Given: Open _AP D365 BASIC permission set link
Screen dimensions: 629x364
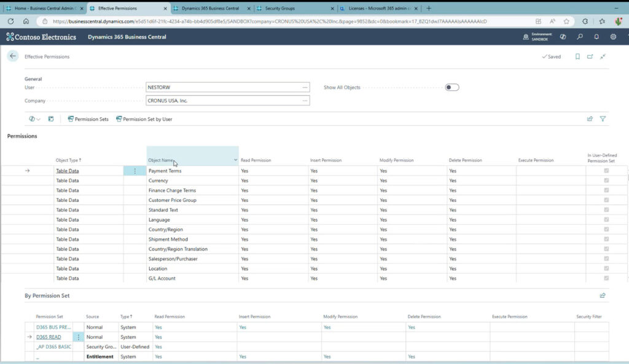Looking at the screenshot, I should (x=53, y=347).
